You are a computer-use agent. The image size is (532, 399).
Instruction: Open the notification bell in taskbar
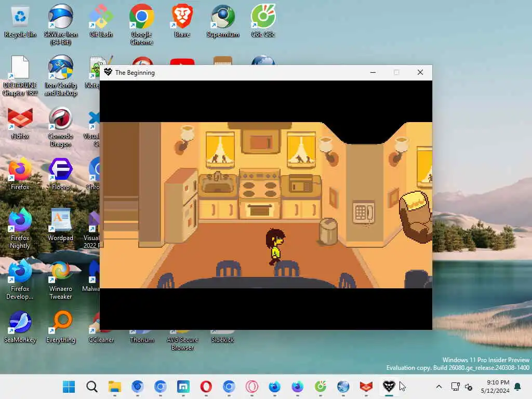[x=518, y=387]
